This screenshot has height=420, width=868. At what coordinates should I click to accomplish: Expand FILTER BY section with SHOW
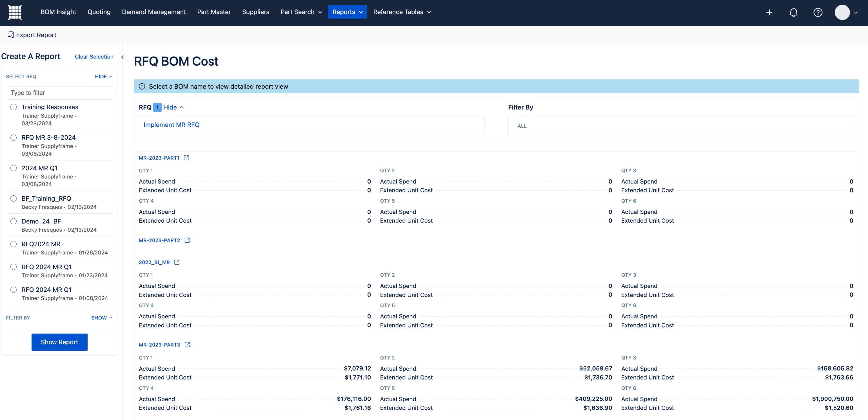(x=101, y=318)
